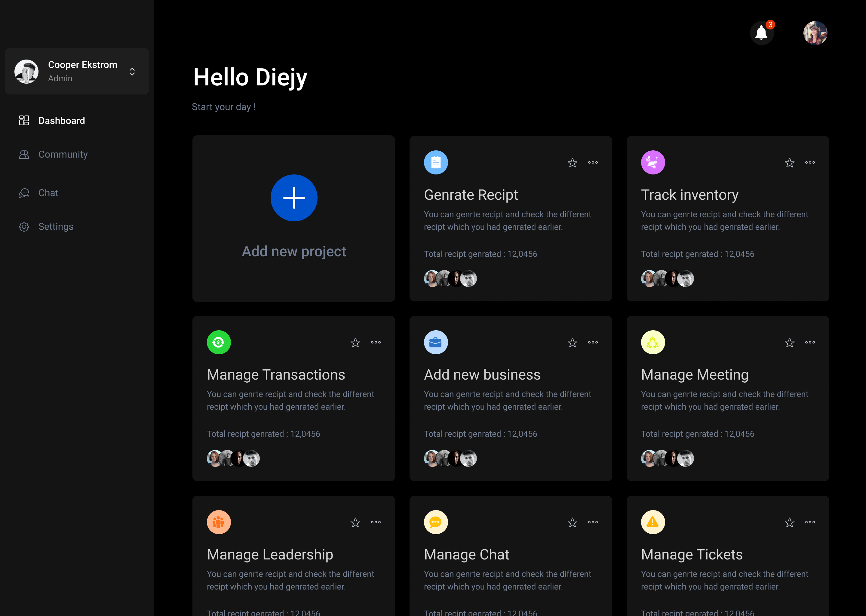
Task: Click the Community people icon
Action: point(24,154)
